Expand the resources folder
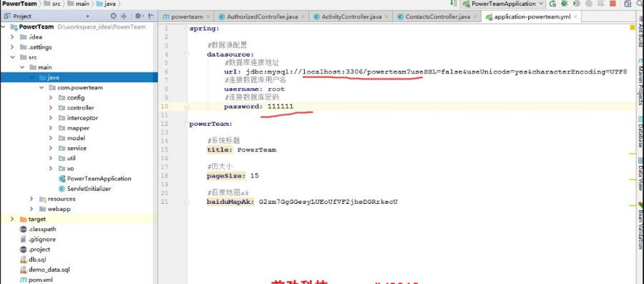The width and height of the screenshot is (644, 284). pyautogui.click(x=31, y=199)
